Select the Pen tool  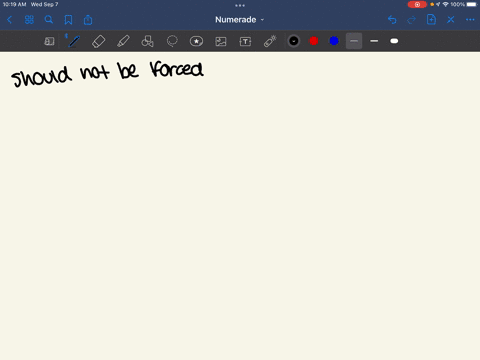point(74,41)
